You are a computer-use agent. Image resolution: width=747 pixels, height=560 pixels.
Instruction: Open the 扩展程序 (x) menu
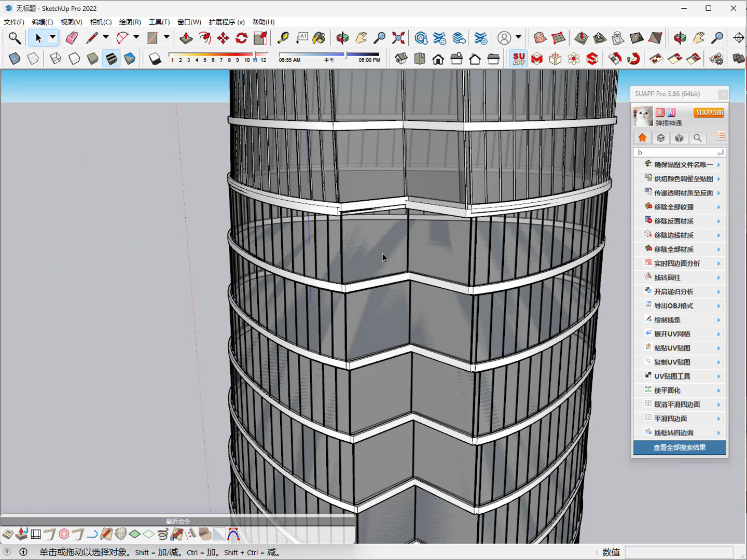point(227,22)
